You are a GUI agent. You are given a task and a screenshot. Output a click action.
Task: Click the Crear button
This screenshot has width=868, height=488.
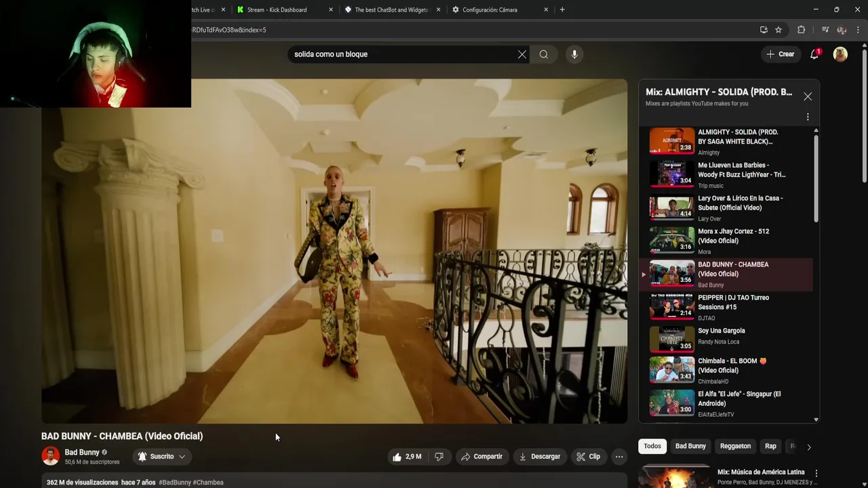point(780,54)
